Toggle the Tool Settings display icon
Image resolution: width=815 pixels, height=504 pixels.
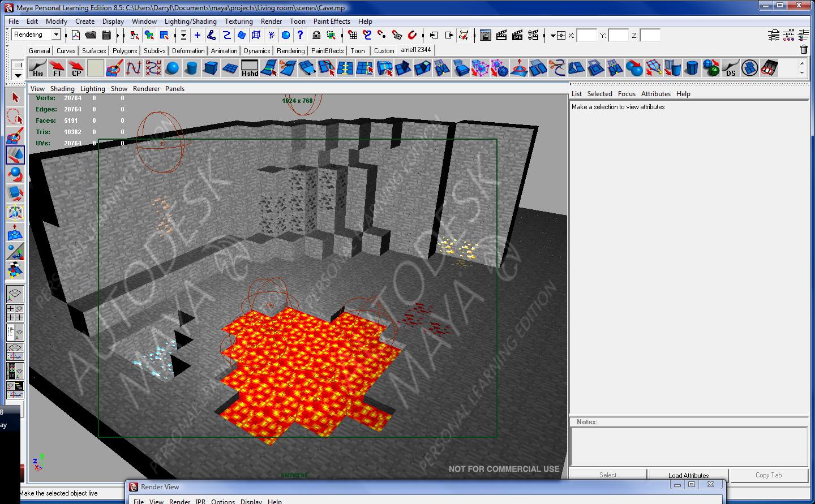tap(789, 35)
